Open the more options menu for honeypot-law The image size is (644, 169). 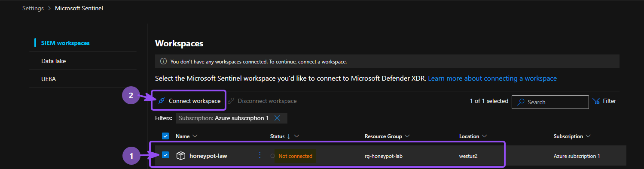259,155
